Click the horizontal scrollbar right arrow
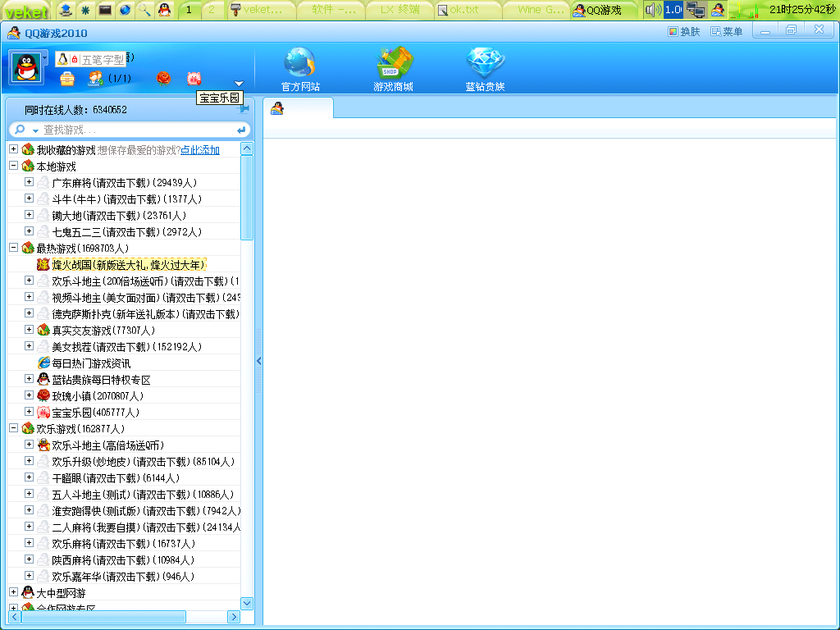Viewport: 840px width, 630px height. [x=234, y=617]
